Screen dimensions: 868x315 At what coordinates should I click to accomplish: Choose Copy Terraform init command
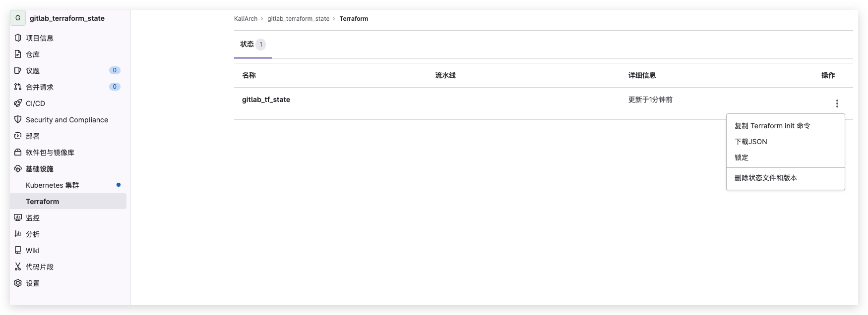[x=772, y=126]
